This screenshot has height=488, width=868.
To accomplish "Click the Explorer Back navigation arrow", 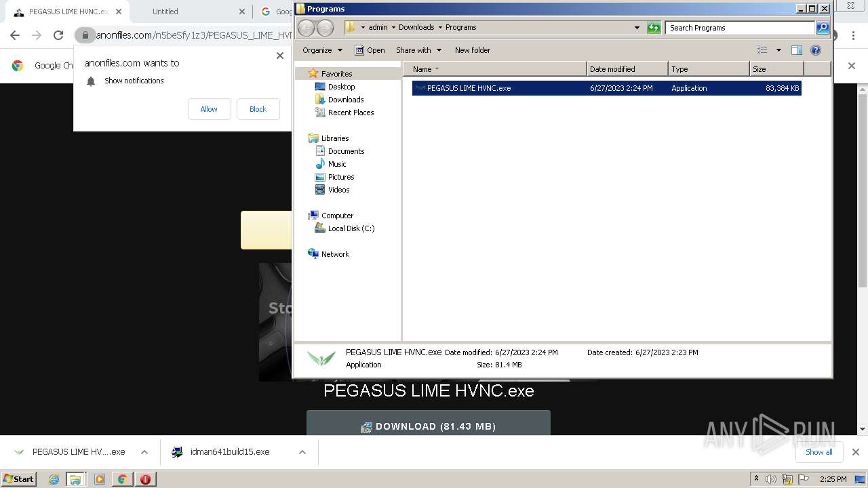I will point(306,28).
